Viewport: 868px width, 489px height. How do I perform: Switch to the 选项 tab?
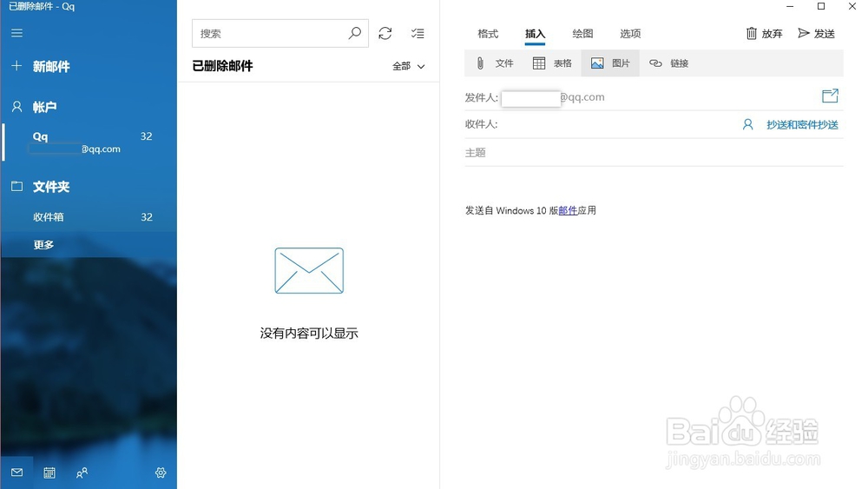pyautogui.click(x=630, y=34)
